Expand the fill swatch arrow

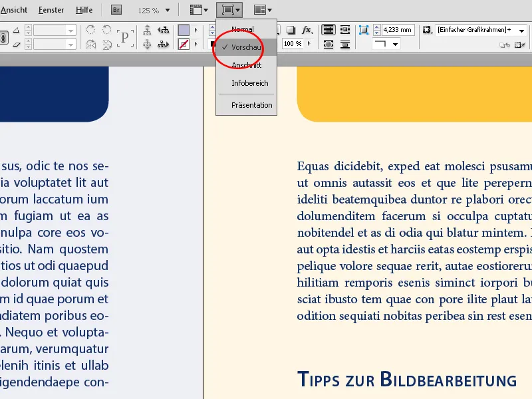(196, 30)
